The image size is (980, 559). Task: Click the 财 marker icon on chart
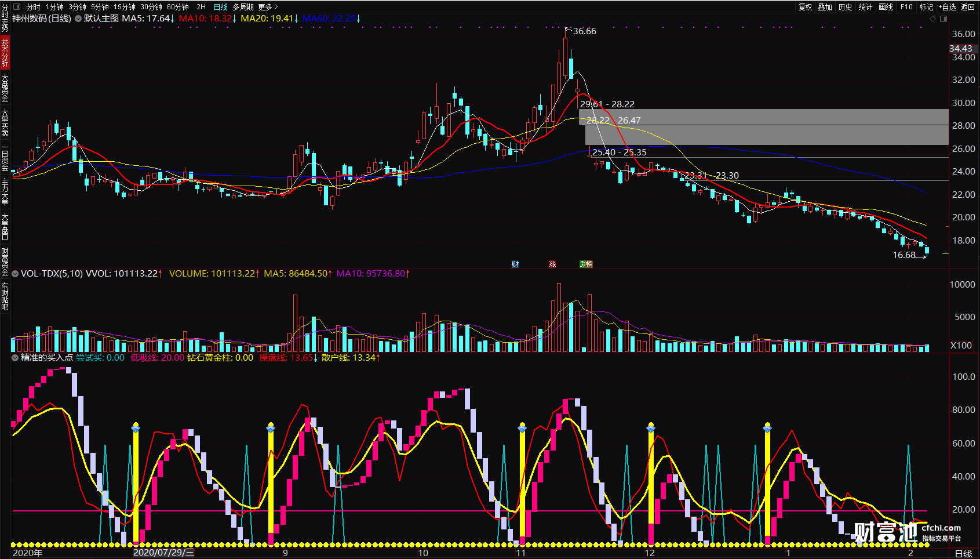click(515, 264)
